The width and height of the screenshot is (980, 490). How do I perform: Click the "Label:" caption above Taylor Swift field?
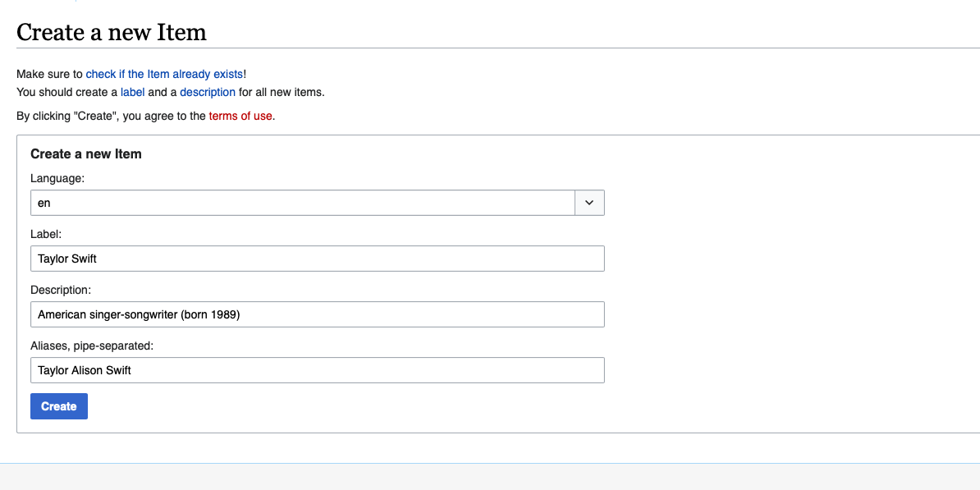(x=52, y=234)
